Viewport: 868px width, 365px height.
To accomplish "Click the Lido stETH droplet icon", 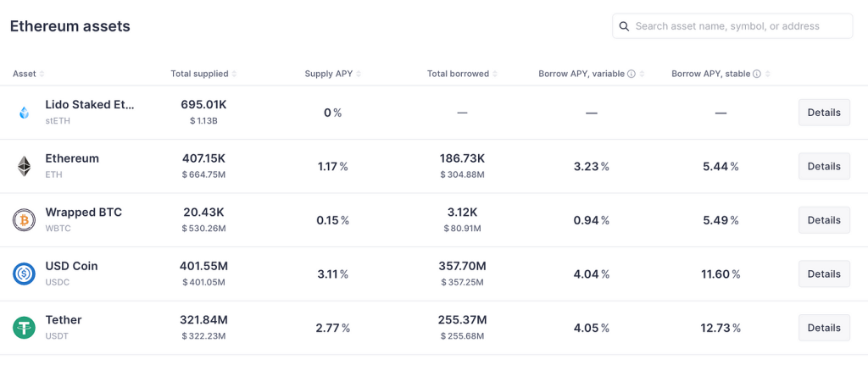I will point(24,113).
